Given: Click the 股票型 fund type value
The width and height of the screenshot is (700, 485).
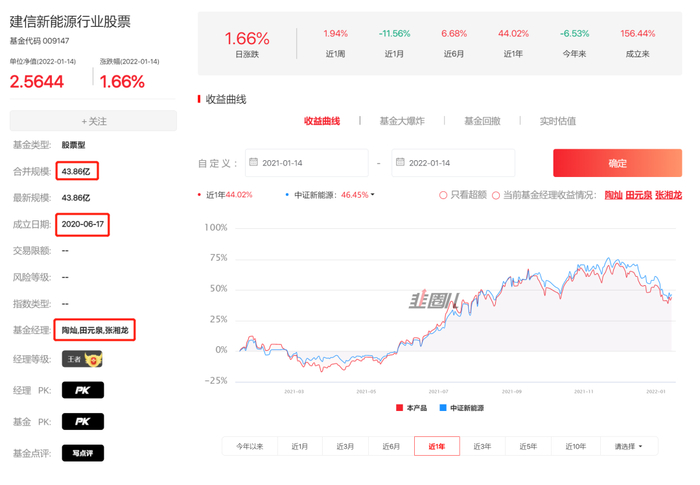Looking at the screenshot, I should pyautogui.click(x=73, y=145).
